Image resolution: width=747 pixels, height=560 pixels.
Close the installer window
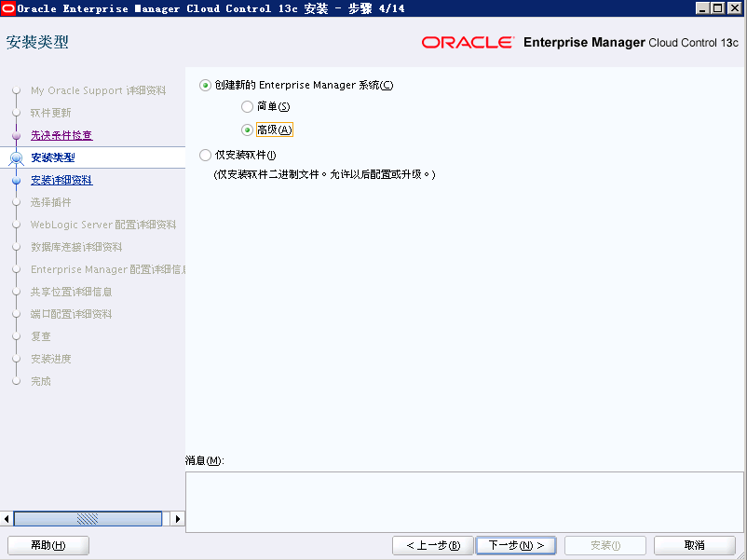(734, 8)
